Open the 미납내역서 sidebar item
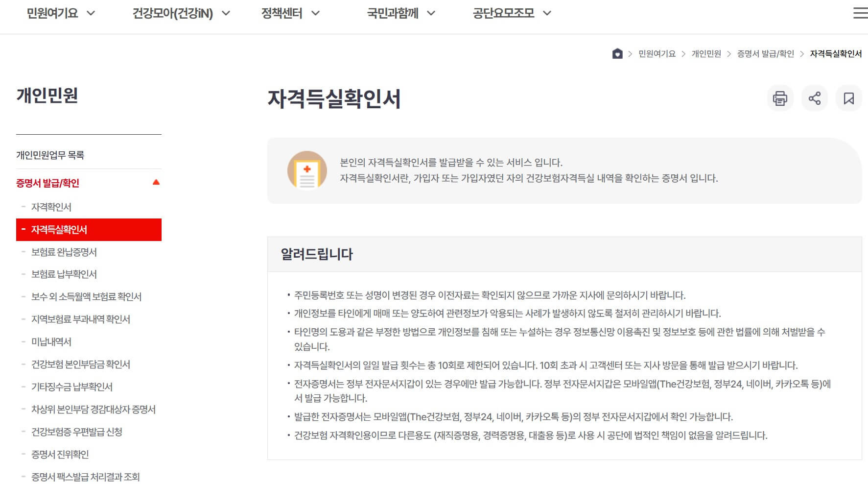Viewport: 868px width, 484px height. point(51,342)
